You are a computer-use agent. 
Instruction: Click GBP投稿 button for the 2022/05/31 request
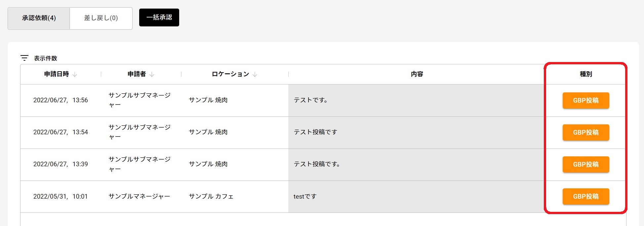585,196
